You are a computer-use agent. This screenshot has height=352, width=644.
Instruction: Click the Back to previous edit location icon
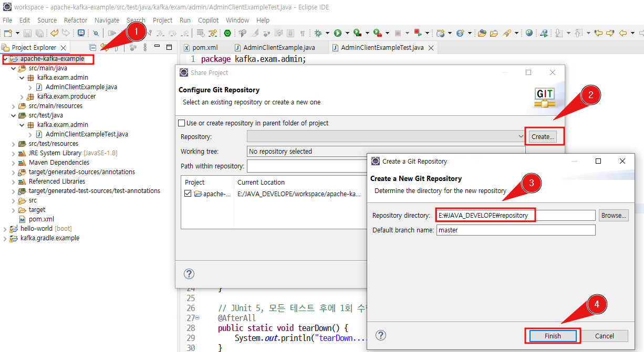tap(598, 33)
